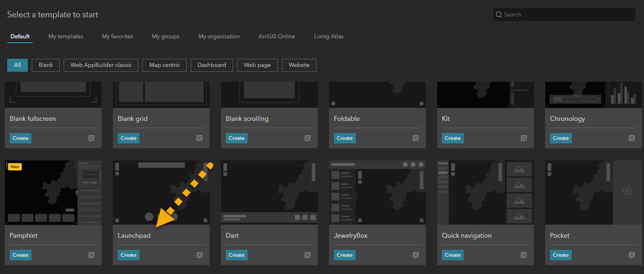644x274 pixels.
Task: Preview the JewelryBox template
Action: (416, 255)
